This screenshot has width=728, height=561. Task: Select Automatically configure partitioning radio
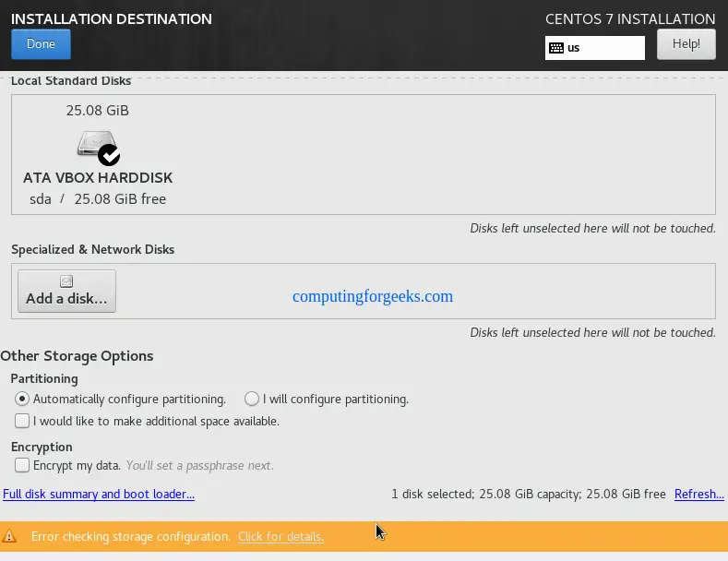click(22, 399)
